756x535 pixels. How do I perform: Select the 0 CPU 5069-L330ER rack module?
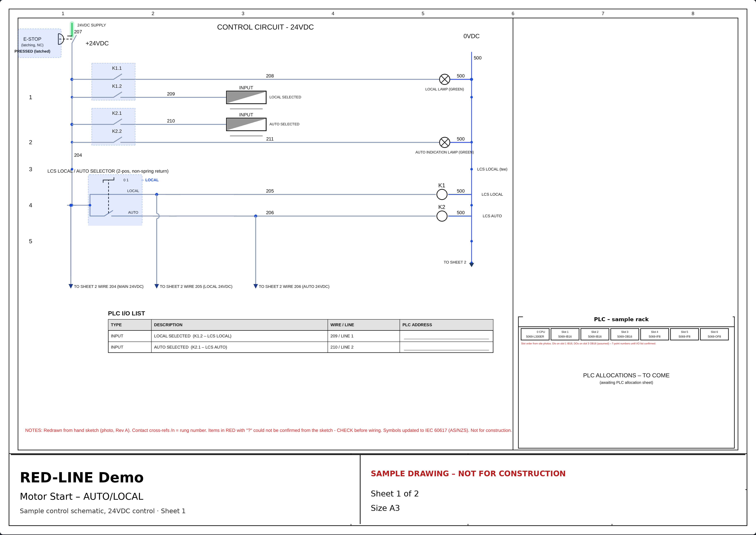tap(535, 334)
